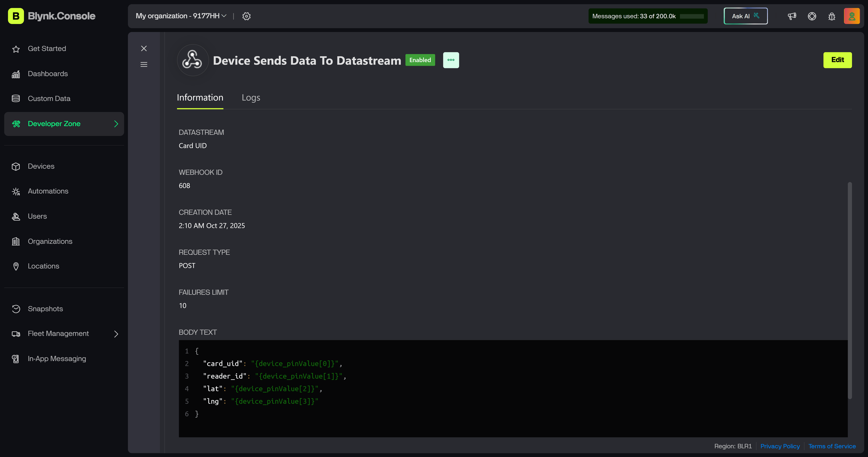Image resolution: width=868 pixels, height=457 pixels.
Task: Open the three-dot webhook options menu
Action: (x=451, y=60)
